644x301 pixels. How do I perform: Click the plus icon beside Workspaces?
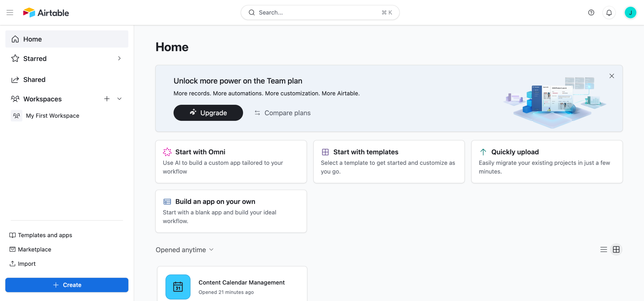tap(107, 99)
